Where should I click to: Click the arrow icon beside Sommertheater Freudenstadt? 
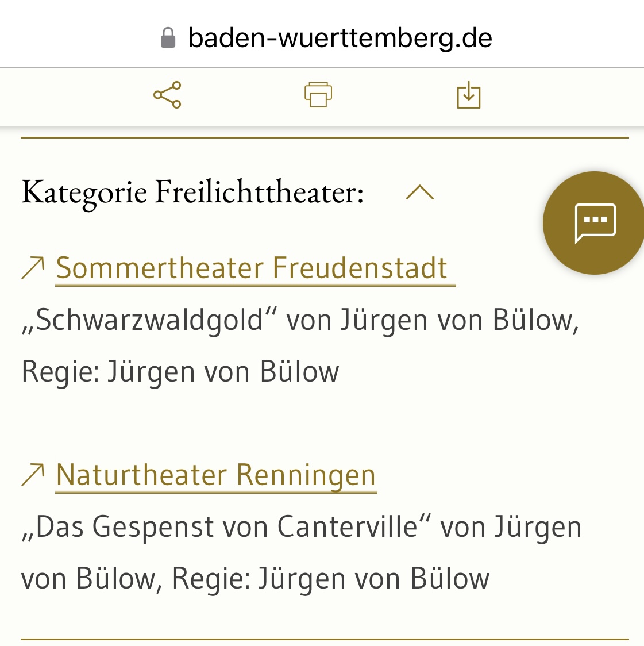coord(33,268)
